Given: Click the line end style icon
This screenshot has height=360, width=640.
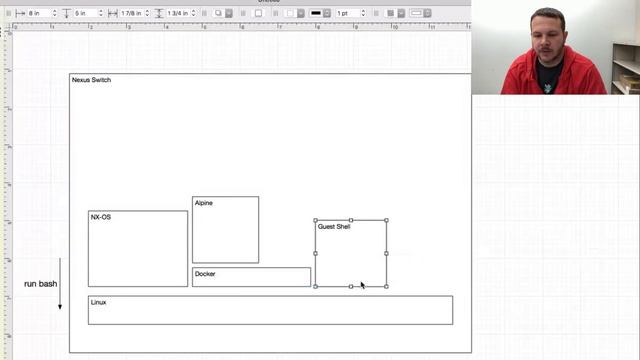Looking at the screenshot, I should tap(416, 13).
